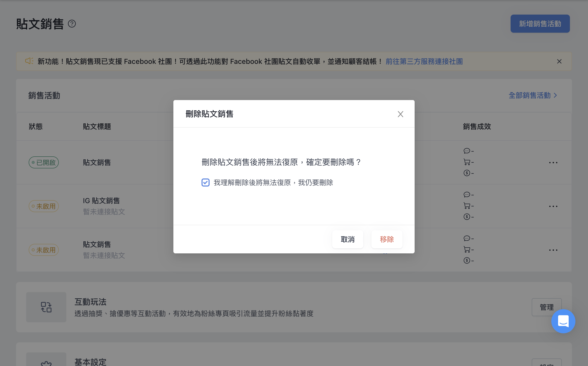Viewport: 588px width, 366px height.
Task: Click 狀態 column header
Action: (x=36, y=127)
